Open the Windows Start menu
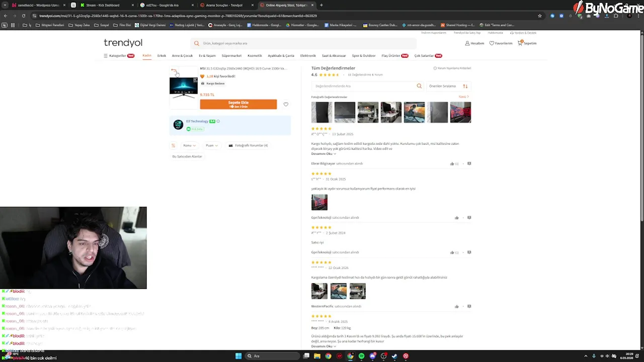The width and height of the screenshot is (644, 362). point(238,356)
